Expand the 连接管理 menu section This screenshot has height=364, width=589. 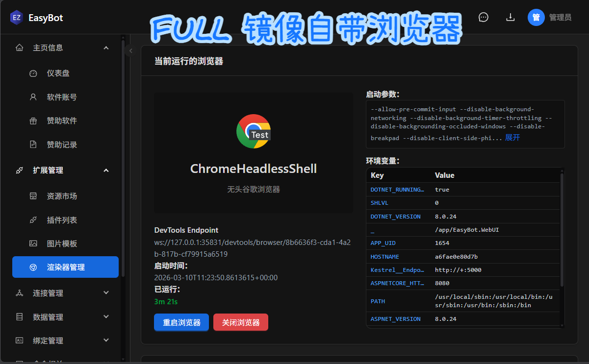106,293
